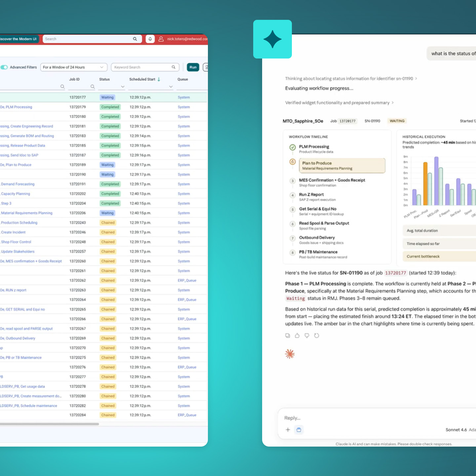Select the 'Plan to Produce' timeline step card
Image resolution: width=476 pixels, height=476 pixels.
[x=342, y=166]
